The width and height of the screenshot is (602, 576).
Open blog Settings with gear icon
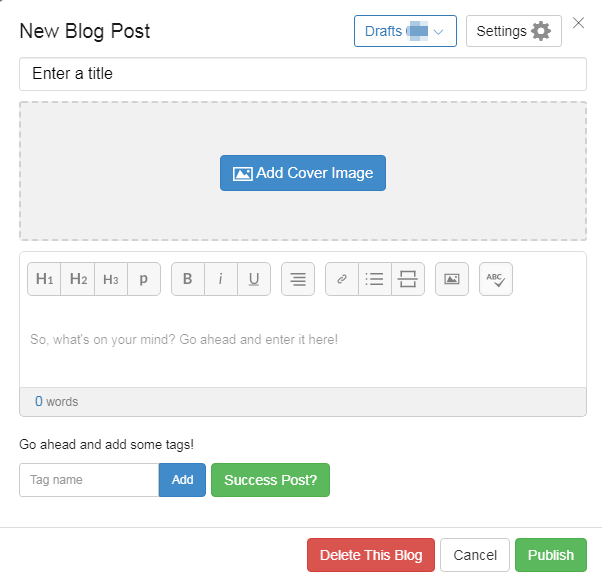tap(514, 31)
